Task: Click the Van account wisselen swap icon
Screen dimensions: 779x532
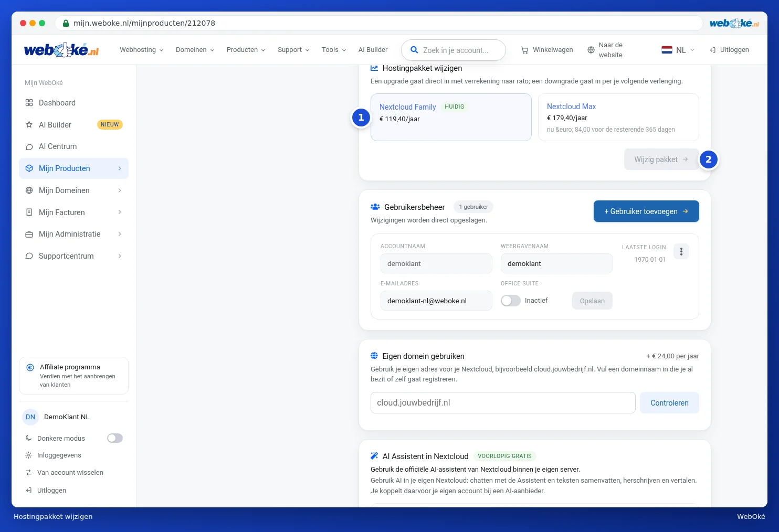Action: (x=29, y=473)
